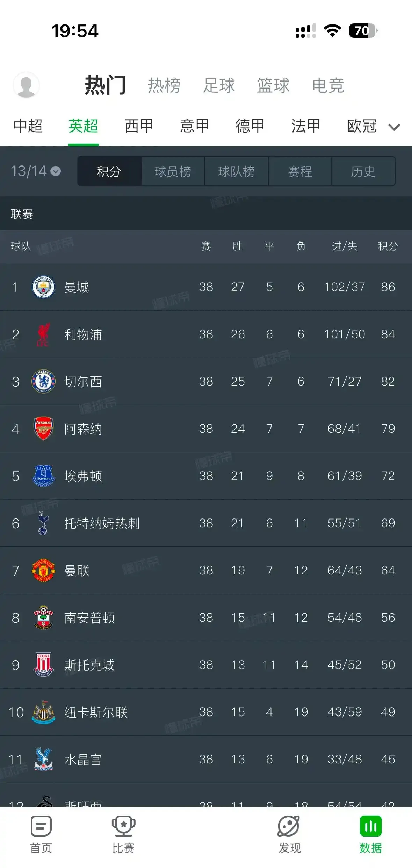Open the more-leagues chevron beside 欧冠
The image size is (412, 868).
click(x=394, y=127)
